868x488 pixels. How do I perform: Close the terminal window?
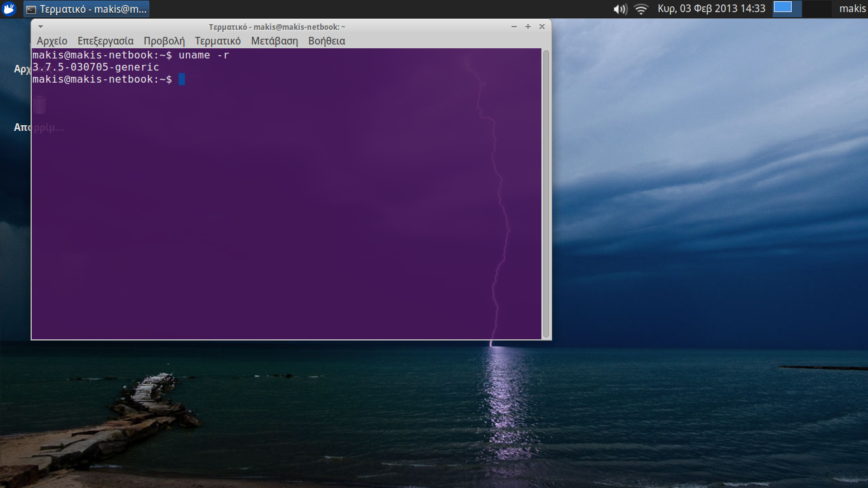[x=542, y=27]
